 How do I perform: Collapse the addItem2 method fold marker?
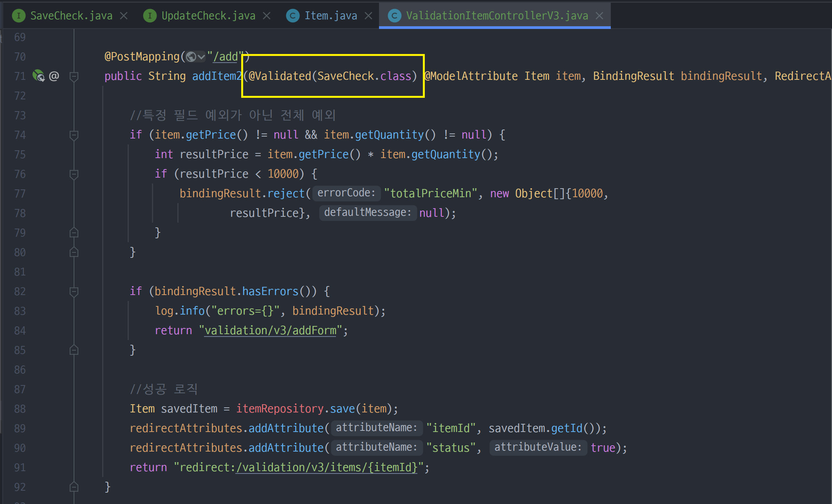(74, 76)
